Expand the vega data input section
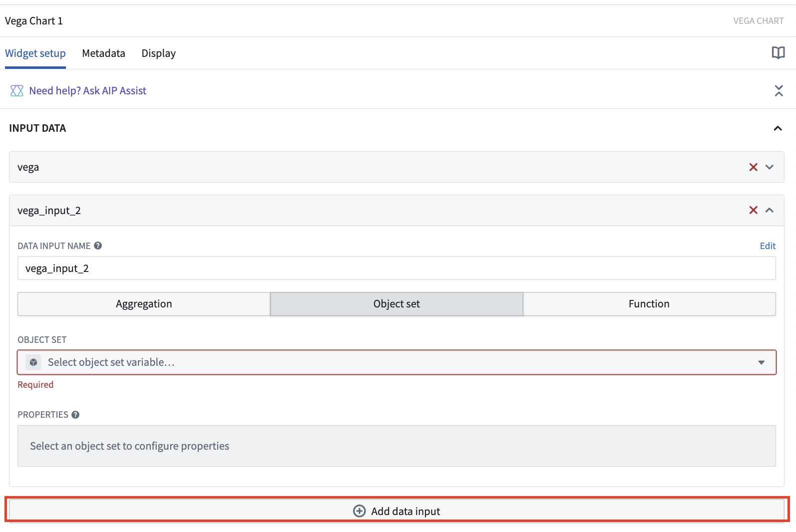 click(x=770, y=167)
